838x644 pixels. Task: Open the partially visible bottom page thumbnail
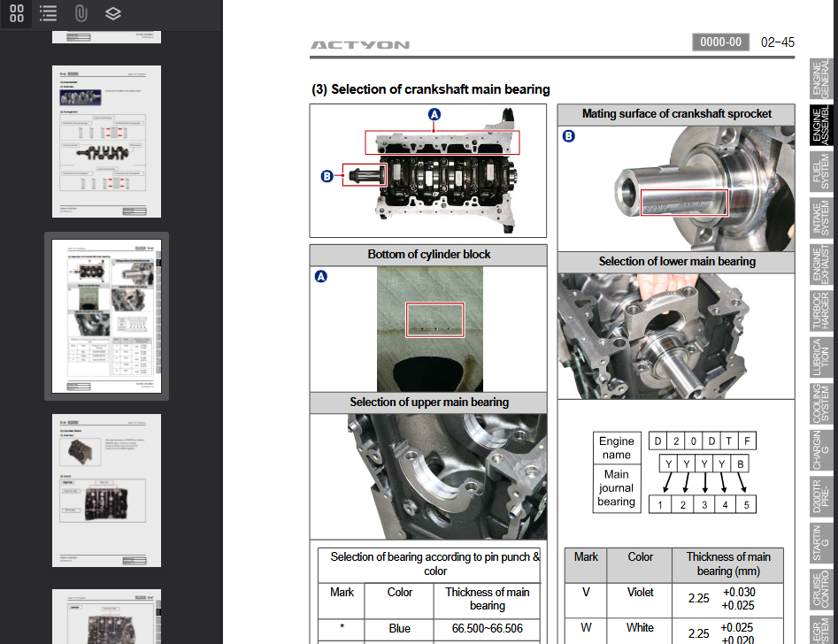coord(106,617)
